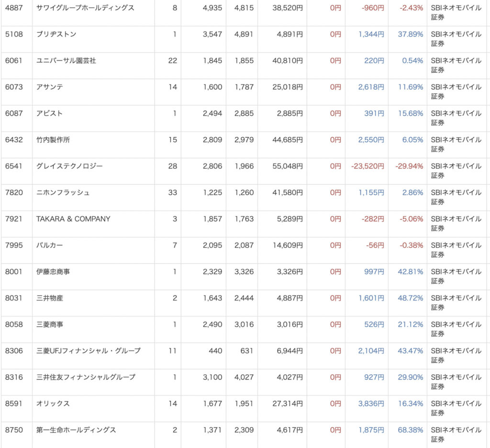Screen dimensions: 490x448
Task: Select 三菱商事 company name
Action: [x=50, y=324]
